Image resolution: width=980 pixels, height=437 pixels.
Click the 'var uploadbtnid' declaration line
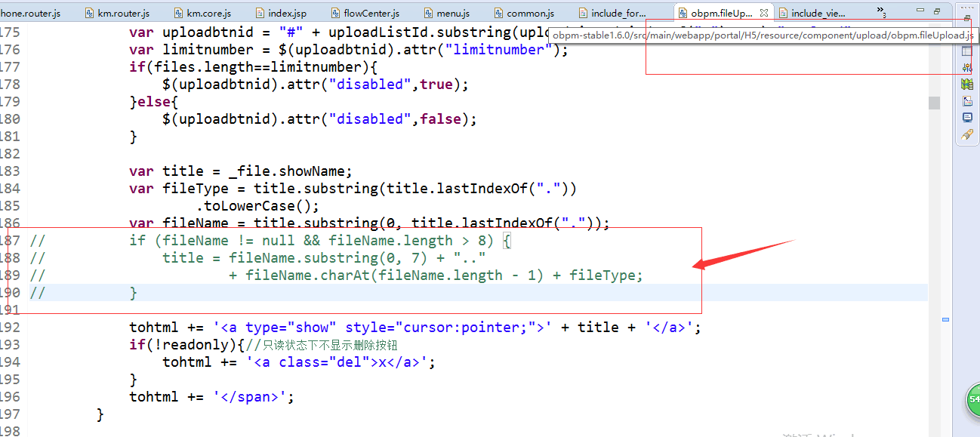(x=338, y=32)
